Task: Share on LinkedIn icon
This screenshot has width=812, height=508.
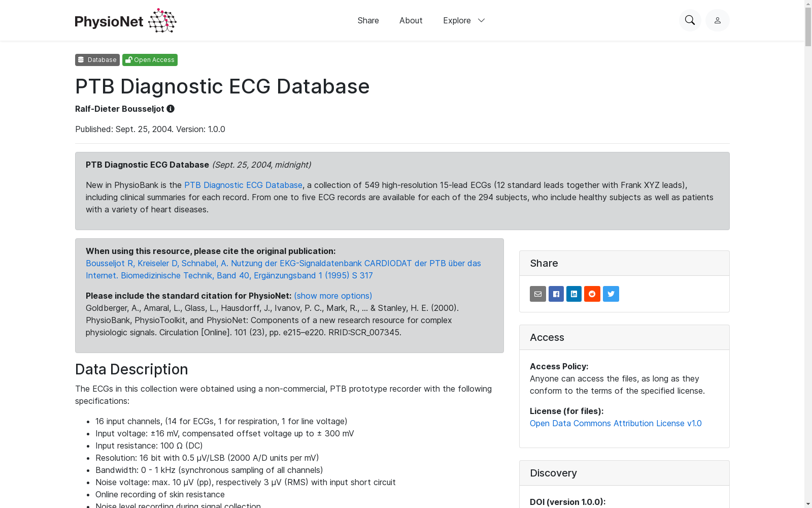Action: 574,294
